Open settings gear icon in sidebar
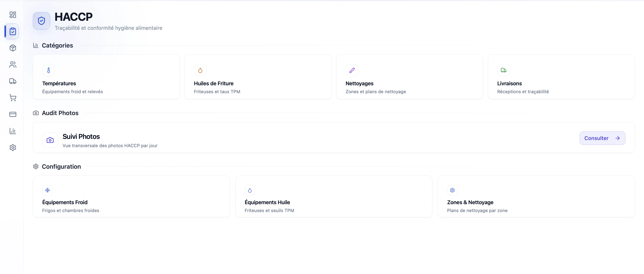The width and height of the screenshot is (644, 274). [13, 148]
